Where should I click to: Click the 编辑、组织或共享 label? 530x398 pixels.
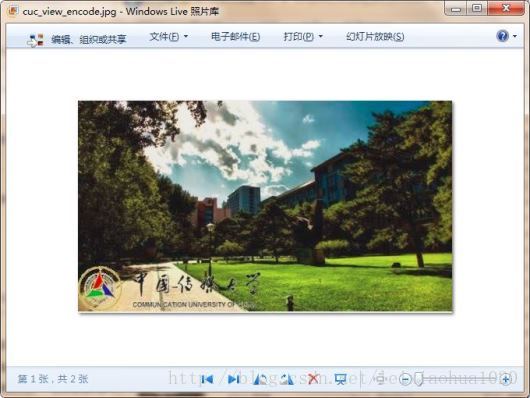point(89,40)
